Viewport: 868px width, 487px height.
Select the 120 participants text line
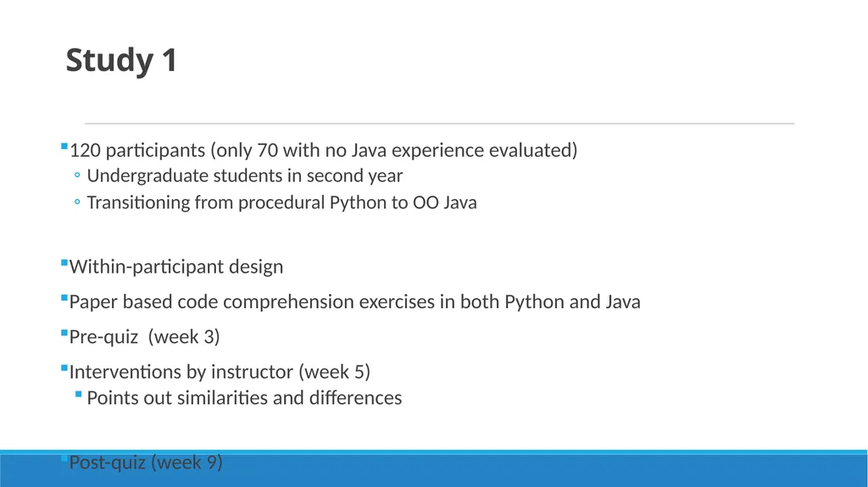pos(323,150)
